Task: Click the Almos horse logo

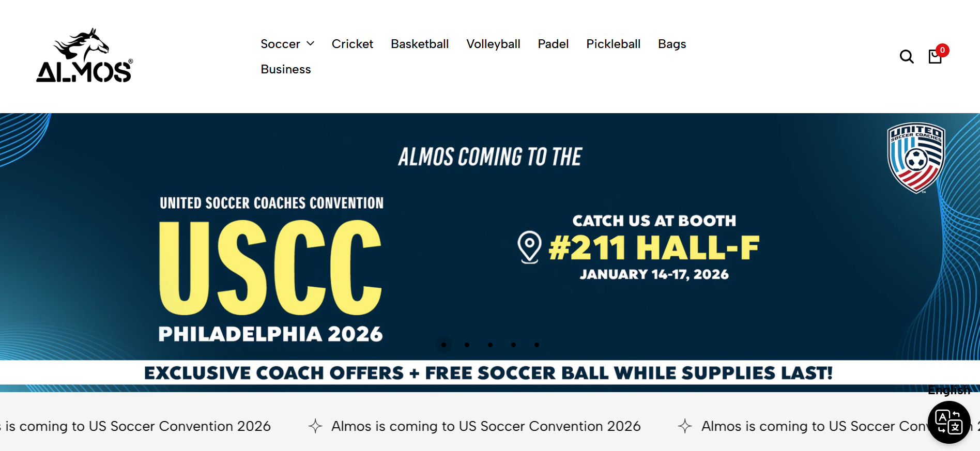Action: tap(84, 56)
